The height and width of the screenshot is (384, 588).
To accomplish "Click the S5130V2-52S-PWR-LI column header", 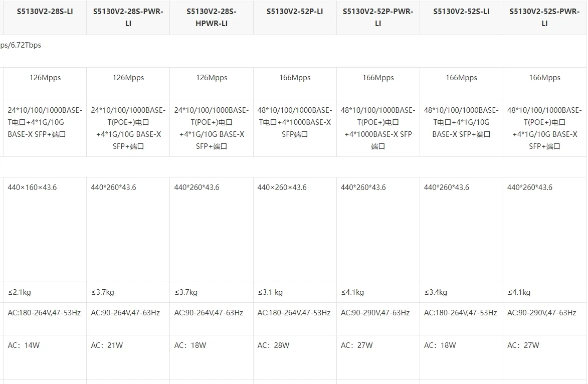I will (x=544, y=17).
